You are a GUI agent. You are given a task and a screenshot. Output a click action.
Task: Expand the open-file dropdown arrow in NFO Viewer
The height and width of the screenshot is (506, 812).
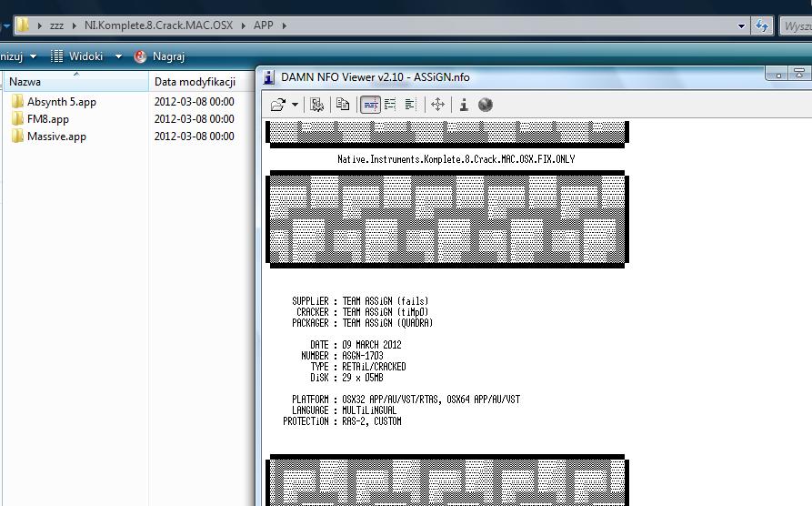[295, 105]
